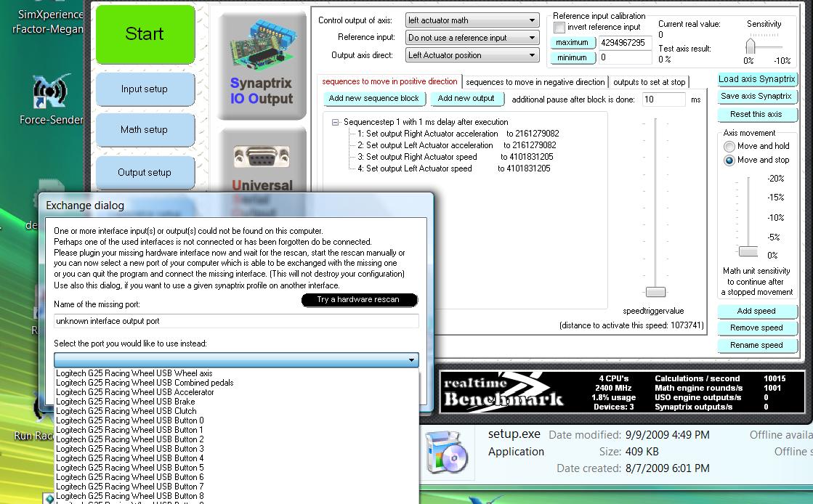Choose Logitech G25 Combined pedals option
The image size is (813, 504).
[x=236, y=383]
